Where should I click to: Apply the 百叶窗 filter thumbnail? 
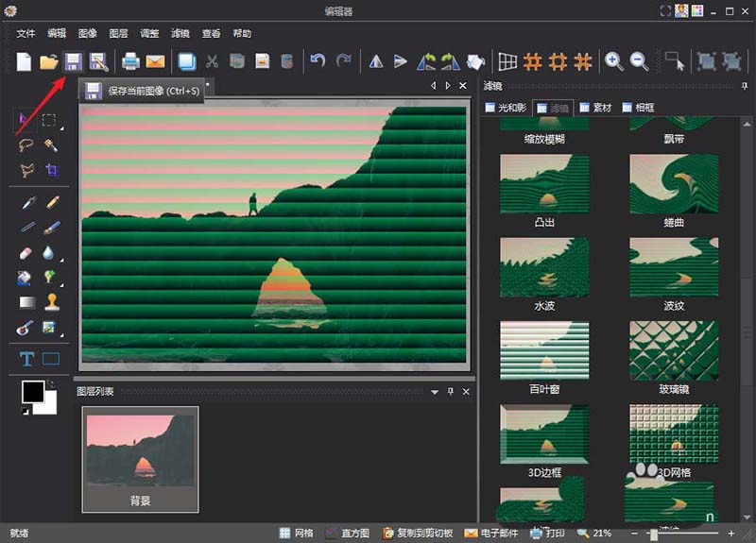point(544,350)
